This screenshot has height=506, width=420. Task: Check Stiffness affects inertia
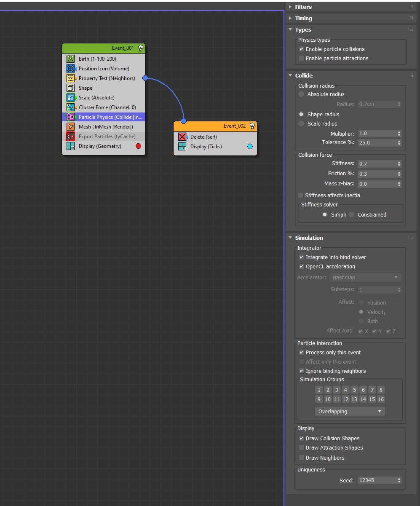[x=301, y=195]
